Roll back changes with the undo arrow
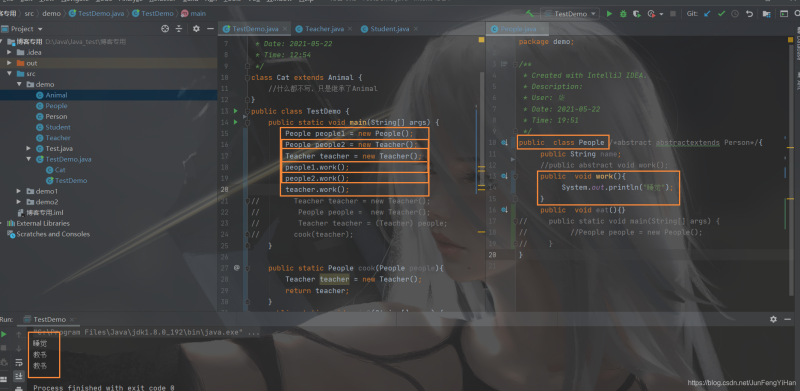Image resolution: width=800 pixels, height=391 pixels. pyautogui.click(x=749, y=14)
